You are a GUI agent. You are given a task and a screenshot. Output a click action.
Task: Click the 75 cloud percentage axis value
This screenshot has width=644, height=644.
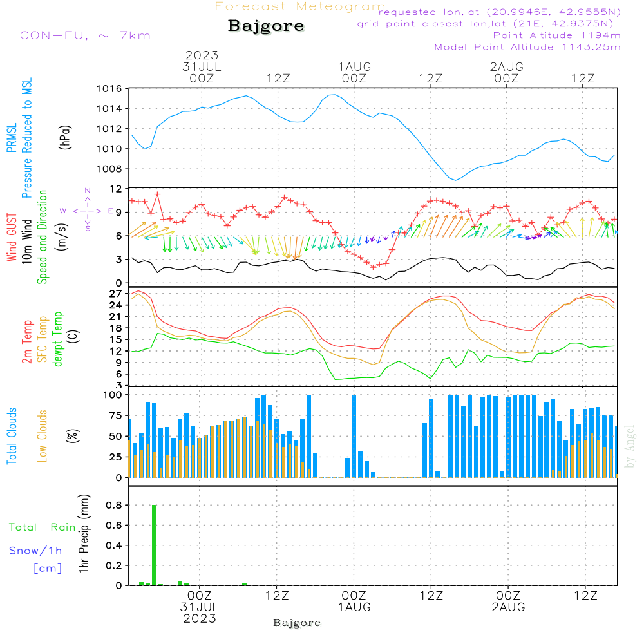pyautogui.click(x=116, y=415)
